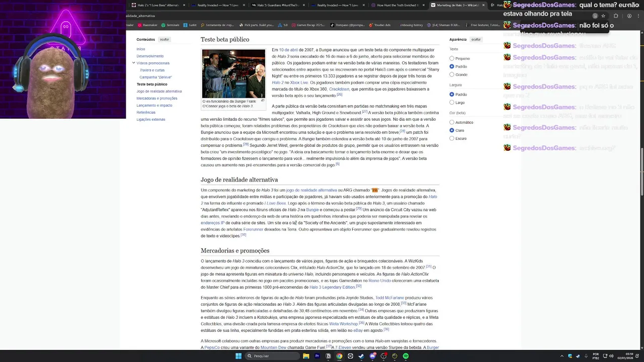644x362 pixels.
Task: Open the jogo de realidade alternativa article link
Action: click(311, 190)
